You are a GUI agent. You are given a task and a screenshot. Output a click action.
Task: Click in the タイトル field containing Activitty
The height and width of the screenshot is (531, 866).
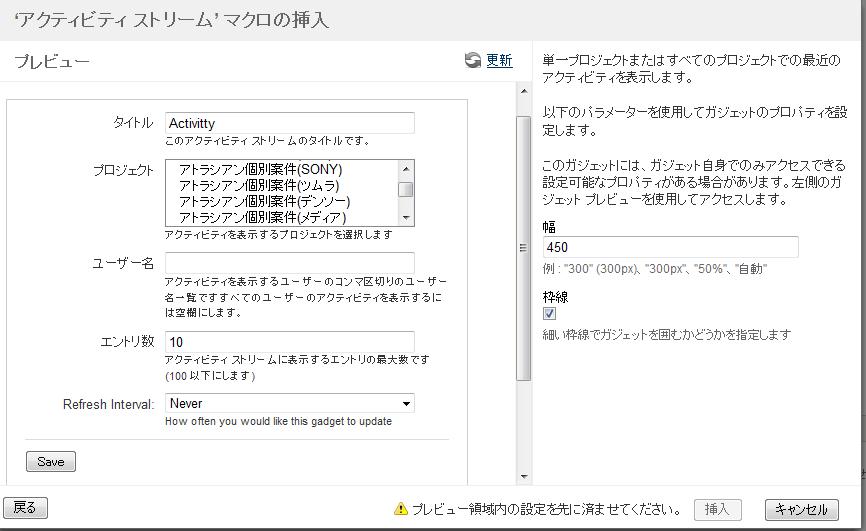(x=289, y=123)
